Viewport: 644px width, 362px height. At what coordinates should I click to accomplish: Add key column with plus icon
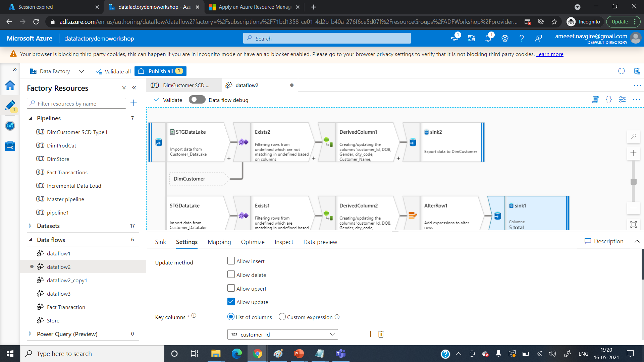[370, 334]
